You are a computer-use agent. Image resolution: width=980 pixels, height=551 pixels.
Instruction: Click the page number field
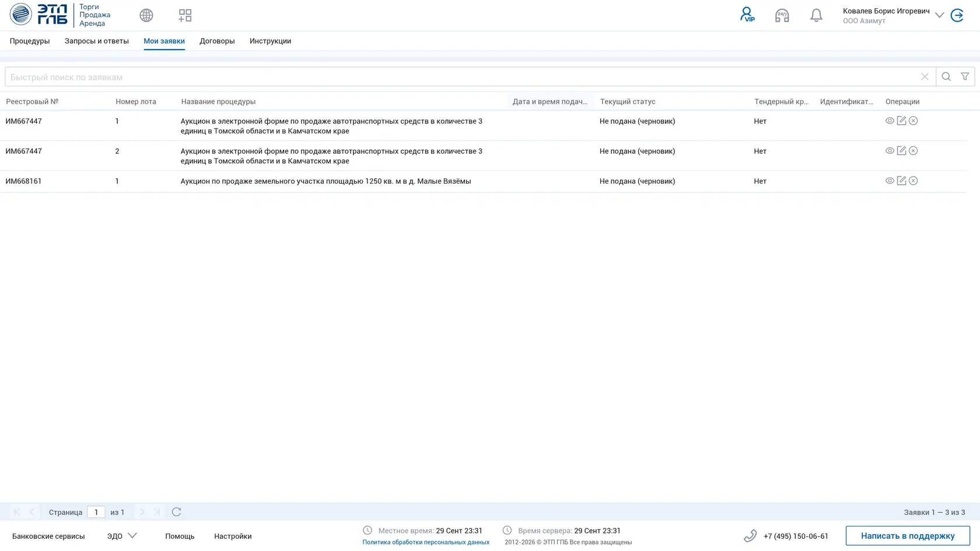(96, 512)
